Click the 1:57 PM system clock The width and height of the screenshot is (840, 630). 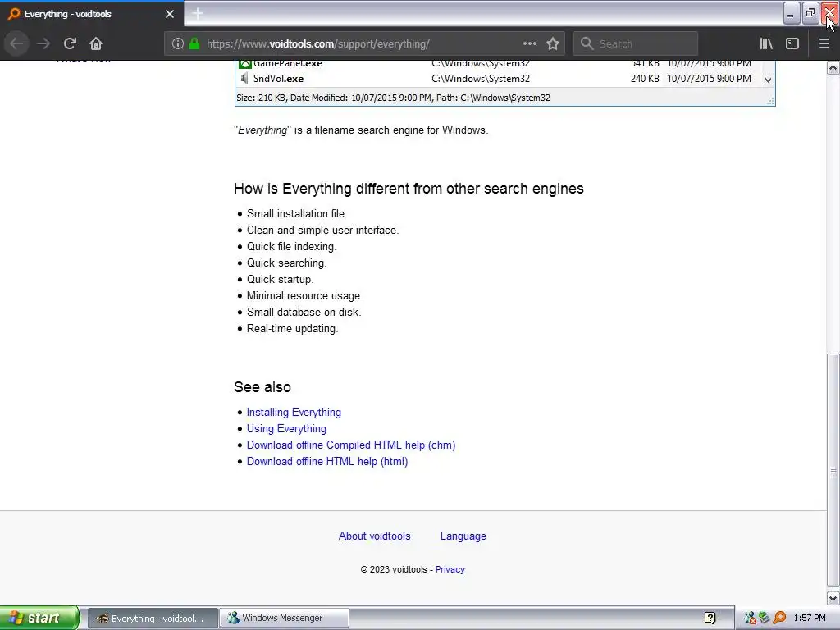pos(810,619)
